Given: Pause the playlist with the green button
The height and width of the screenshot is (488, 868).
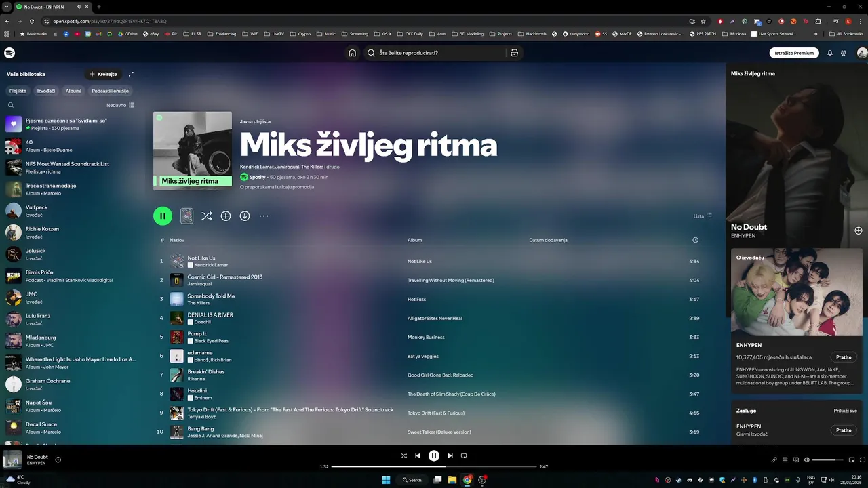Looking at the screenshot, I should click(x=163, y=216).
